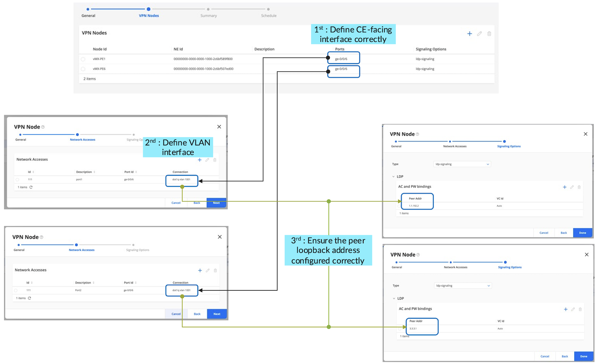This screenshot has width=596, height=364.
Task: Select row 111 radio in the port1 dialog
Action: 17,180
